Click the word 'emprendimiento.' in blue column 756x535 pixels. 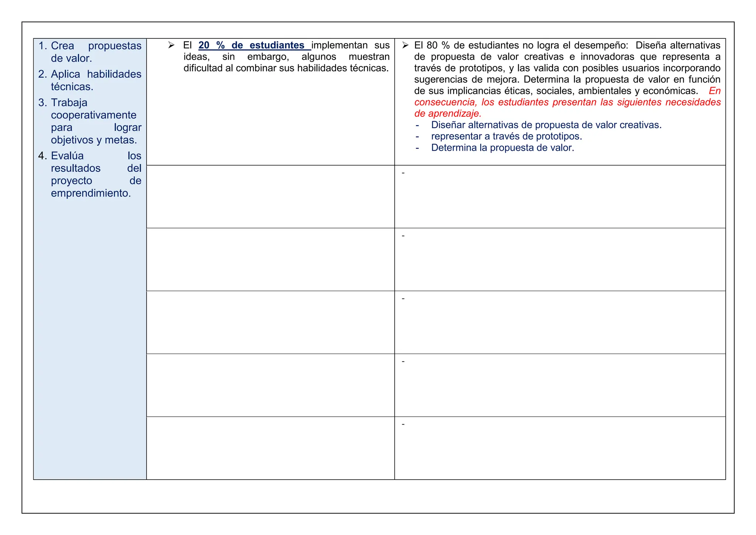click(x=91, y=193)
